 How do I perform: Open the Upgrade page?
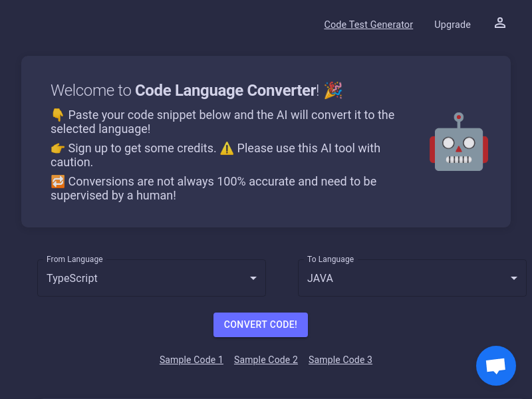452,24
